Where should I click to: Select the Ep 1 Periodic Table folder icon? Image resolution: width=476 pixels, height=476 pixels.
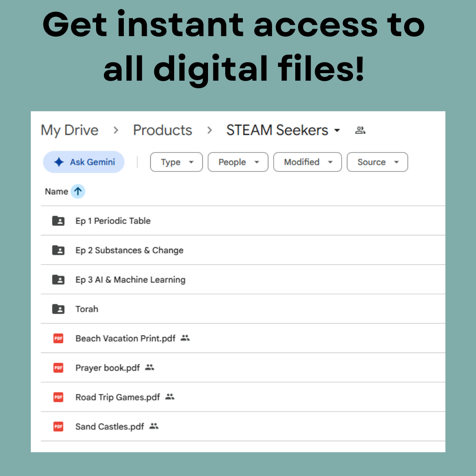pyautogui.click(x=58, y=221)
